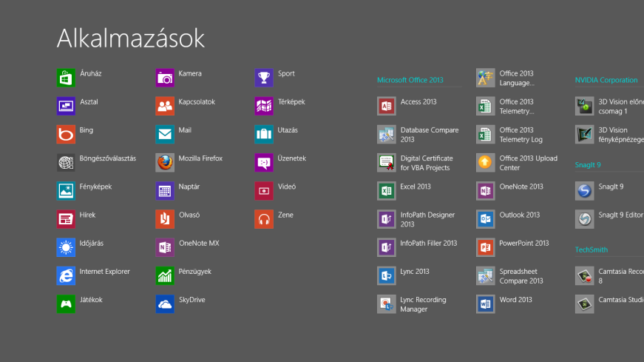The height and width of the screenshot is (362, 644).
Task: Launch the Camtasia Studio icon
Action: point(584,304)
